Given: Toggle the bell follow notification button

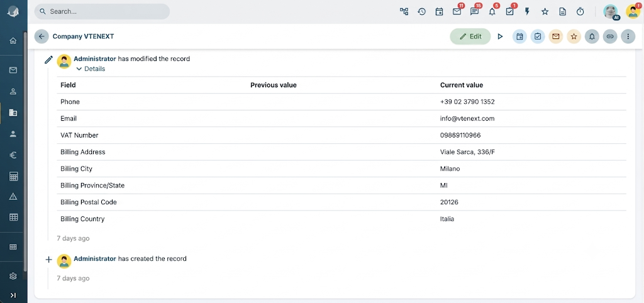Looking at the screenshot, I should pyautogui.click(x=592, y=36).
